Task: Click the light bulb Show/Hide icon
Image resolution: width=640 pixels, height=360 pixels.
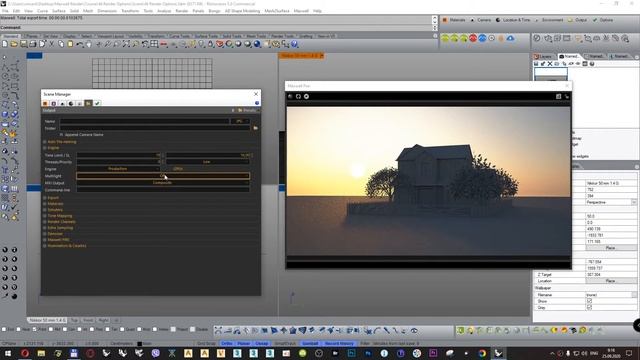Action: (x=202, y=44)
